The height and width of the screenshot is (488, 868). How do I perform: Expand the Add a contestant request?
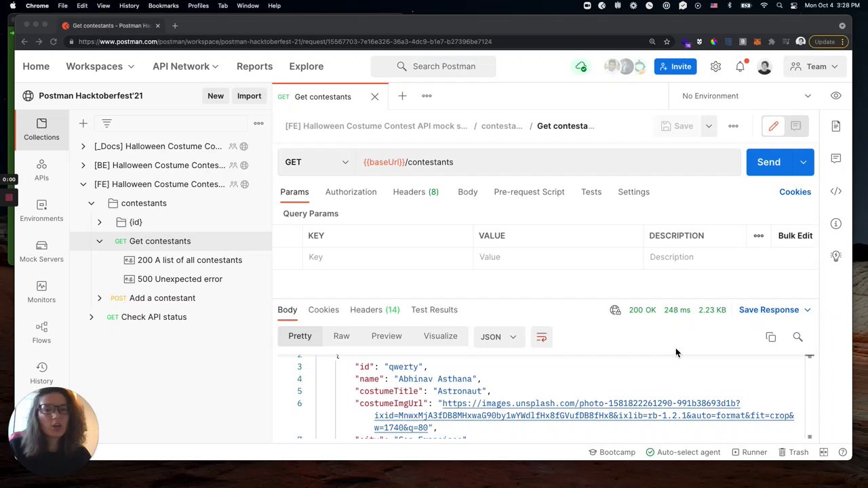pyautogui.click(x=99, y=298)
